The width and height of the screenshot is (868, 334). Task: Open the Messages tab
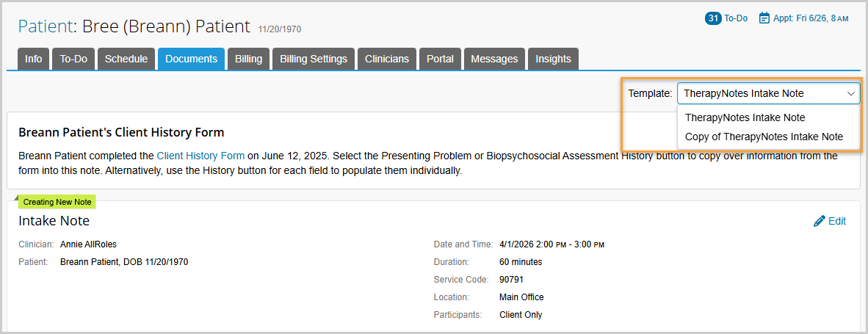(494, 59)
